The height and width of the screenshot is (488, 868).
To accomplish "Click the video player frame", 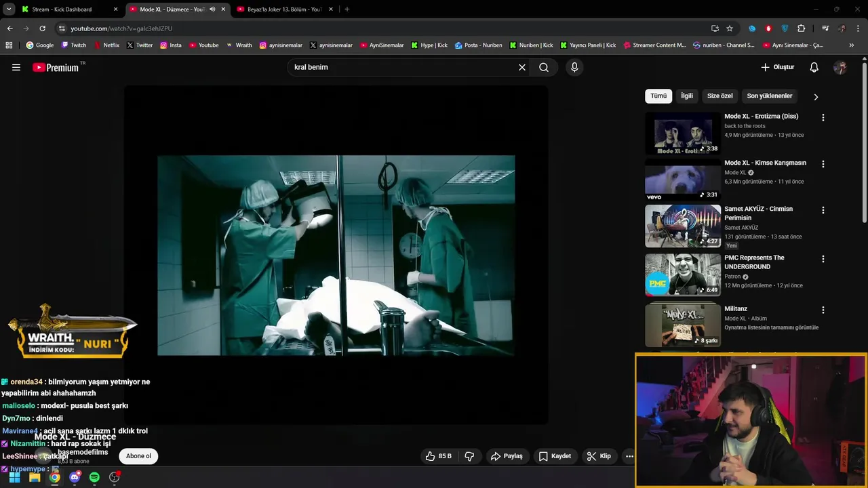I will click(x=336, y=255).
